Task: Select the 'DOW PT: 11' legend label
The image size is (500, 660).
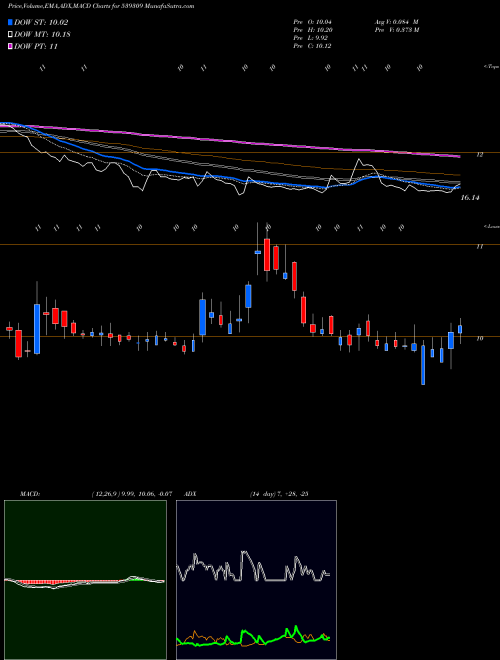Action: click(x=36, y=46)
